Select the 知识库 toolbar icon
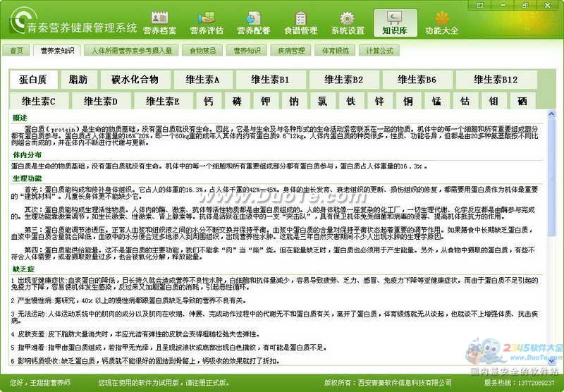Viewport: 564px width, 392px height. coord(396,23)
